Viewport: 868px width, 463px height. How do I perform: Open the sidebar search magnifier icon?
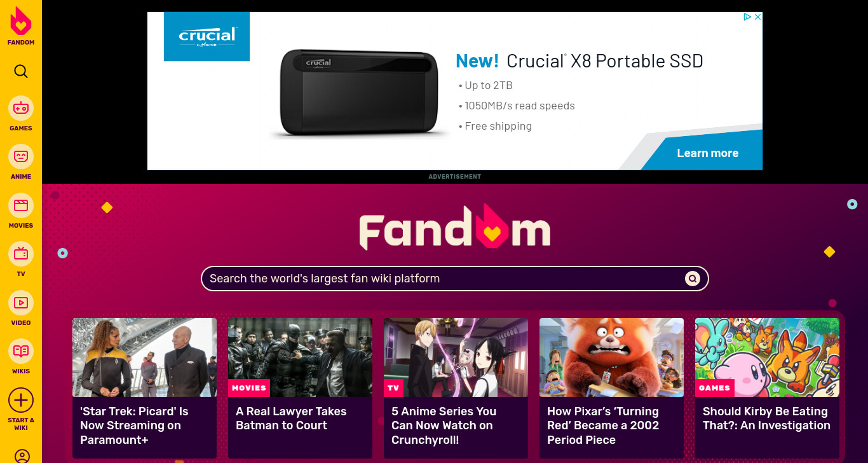tap(21, 71)
